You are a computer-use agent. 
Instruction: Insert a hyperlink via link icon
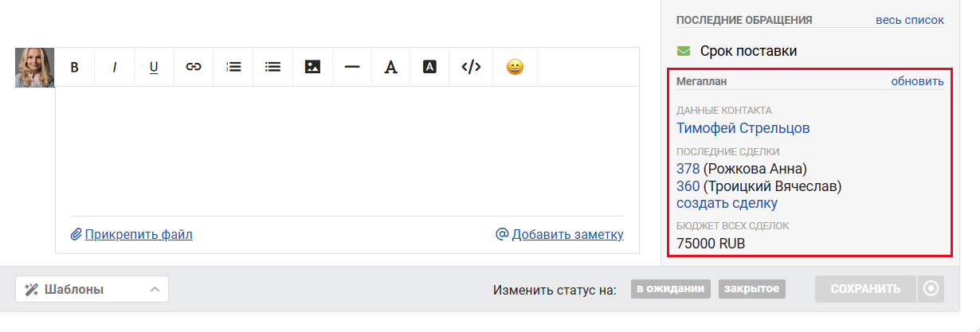[194, 67]
